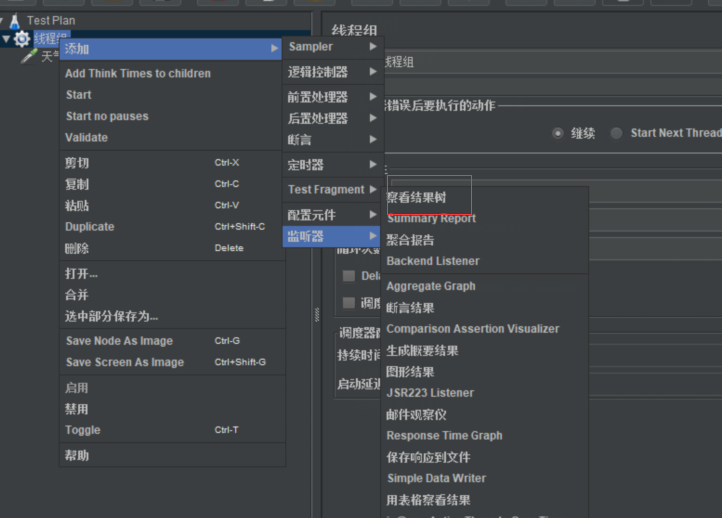This screenshot has height=518, width=722.
Task: Collapse the 线程组 tree node
Action: pyautogui.click(x=6, y=39)
